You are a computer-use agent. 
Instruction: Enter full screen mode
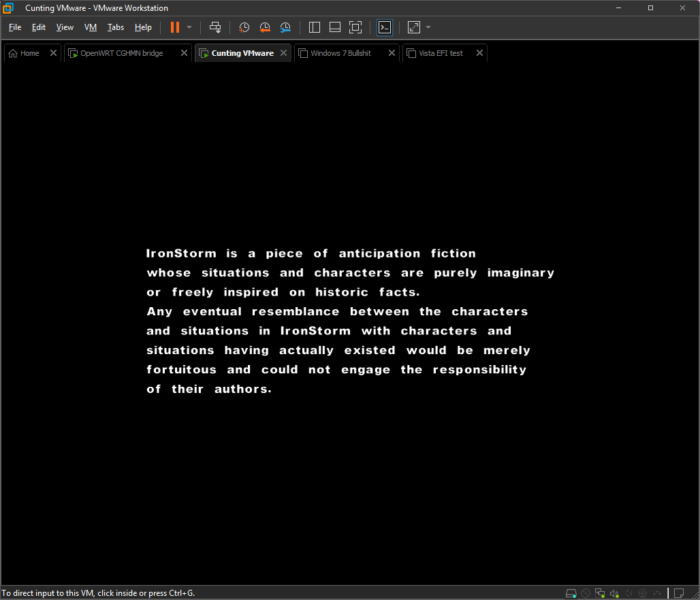355,27
